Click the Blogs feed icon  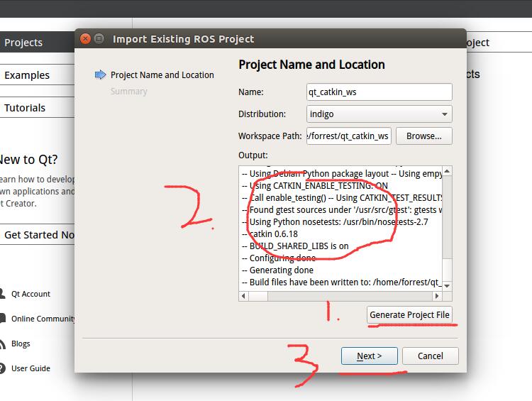2,344
